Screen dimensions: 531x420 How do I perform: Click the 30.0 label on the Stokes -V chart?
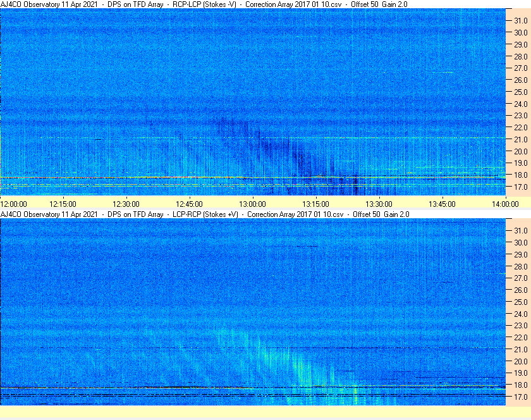[521, 32]
